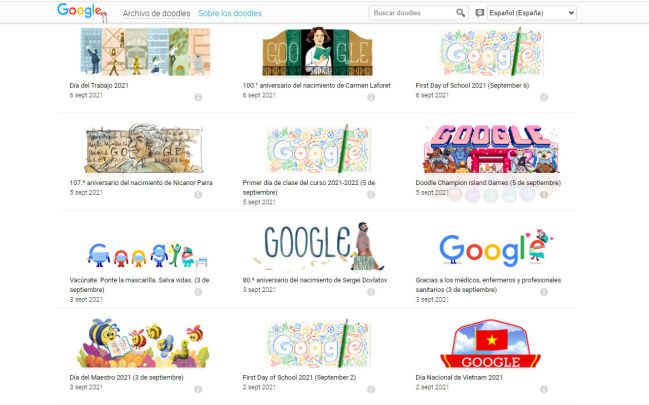
Task: Open the Sobre los doodles tab
Action: (230, 13)
